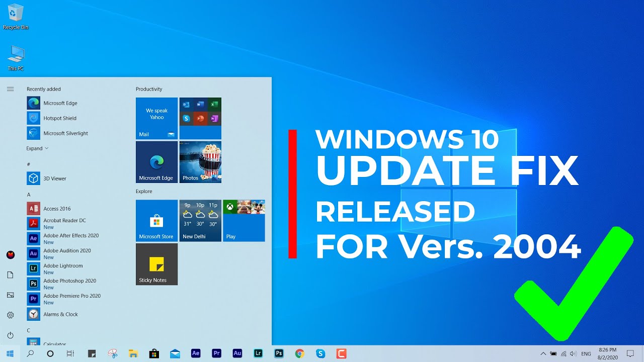
Task: Open Pictures from Start menu rail
Action: pos(10,295)
